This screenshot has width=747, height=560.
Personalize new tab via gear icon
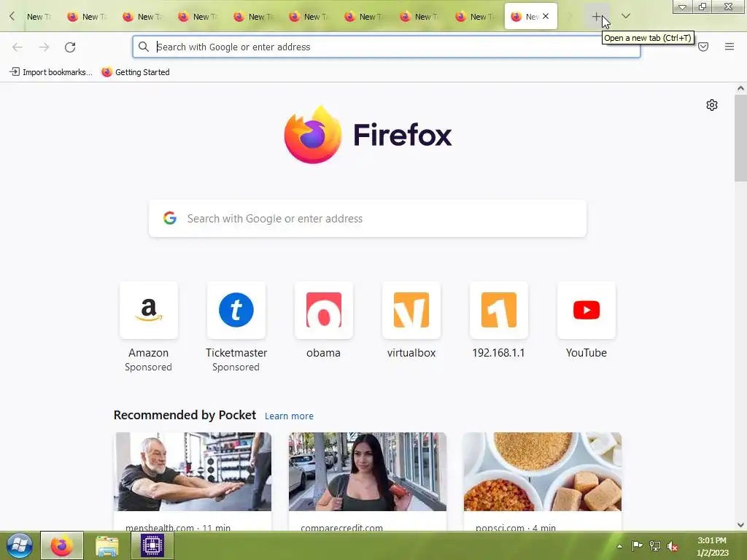click(x=712, y=105)
